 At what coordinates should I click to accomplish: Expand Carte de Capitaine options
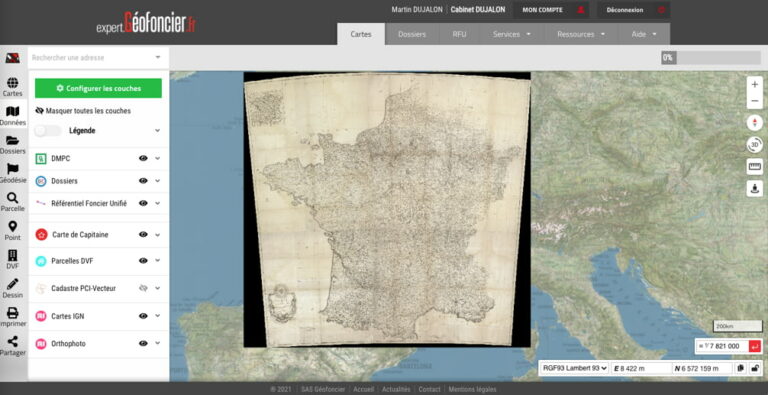(x=158, y=235)
